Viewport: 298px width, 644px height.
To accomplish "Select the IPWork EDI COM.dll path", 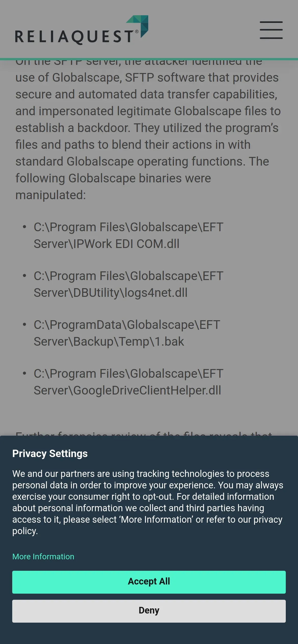I will [x=128, y=236].
